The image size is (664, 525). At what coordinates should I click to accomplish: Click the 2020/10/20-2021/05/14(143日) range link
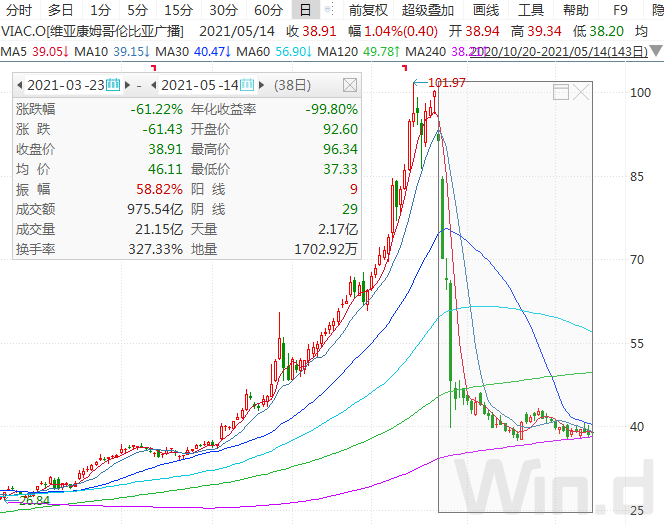[559, 51]
